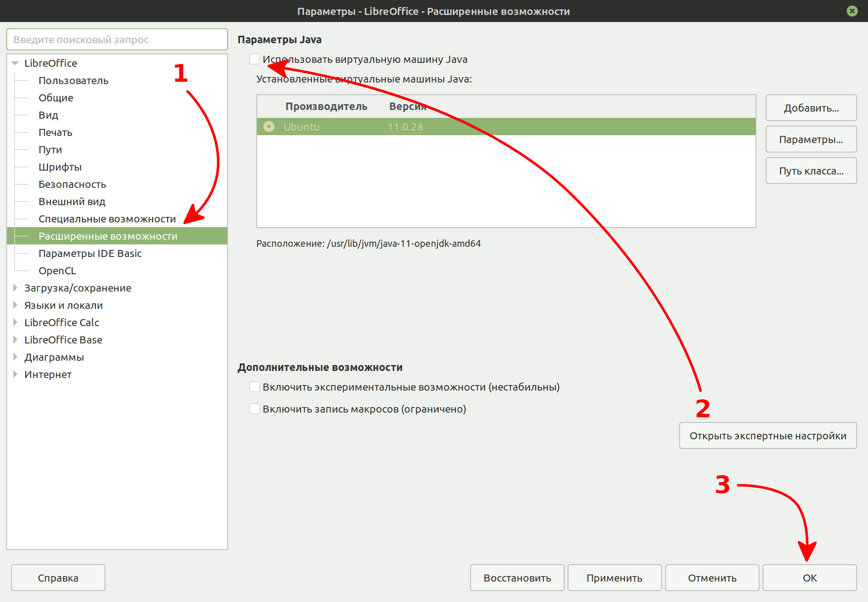This screenshot has width=868, height=602.
Task: Select the Ubuntu Java runtime radio button
Action: pyautogui.click(x=269, y=127)
